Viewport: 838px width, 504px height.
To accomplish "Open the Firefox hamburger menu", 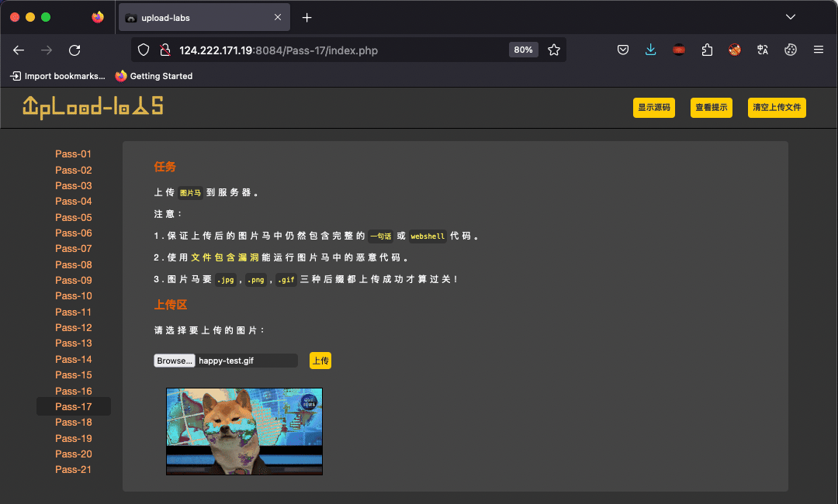I will pos(819,50).
